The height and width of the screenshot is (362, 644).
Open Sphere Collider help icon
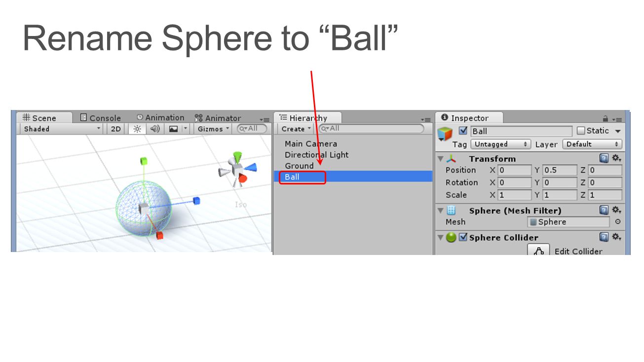(x=604, y=237)
